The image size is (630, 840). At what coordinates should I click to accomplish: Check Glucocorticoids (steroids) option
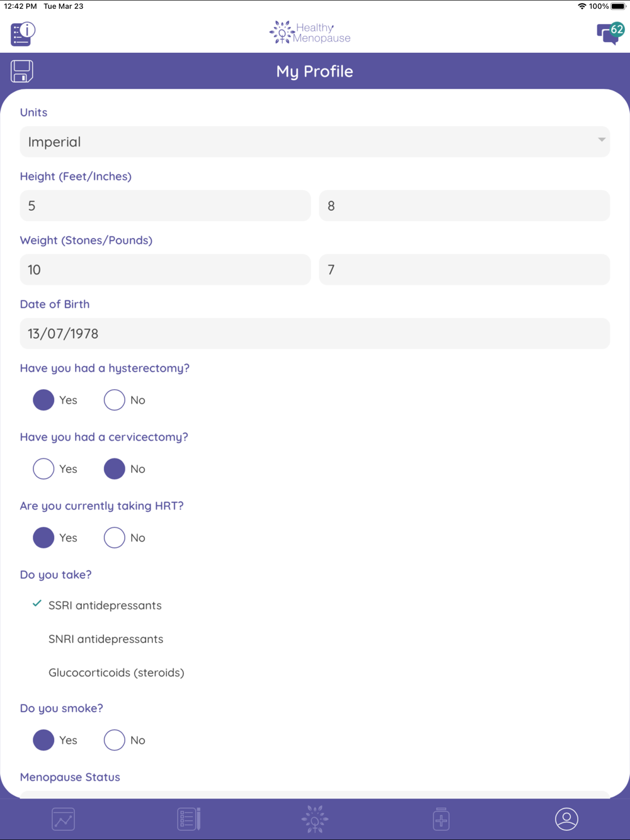point(116,673)
